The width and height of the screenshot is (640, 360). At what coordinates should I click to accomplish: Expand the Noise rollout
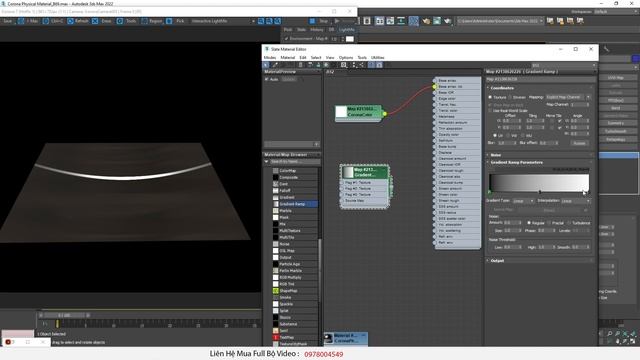click(x=496, y=155)
